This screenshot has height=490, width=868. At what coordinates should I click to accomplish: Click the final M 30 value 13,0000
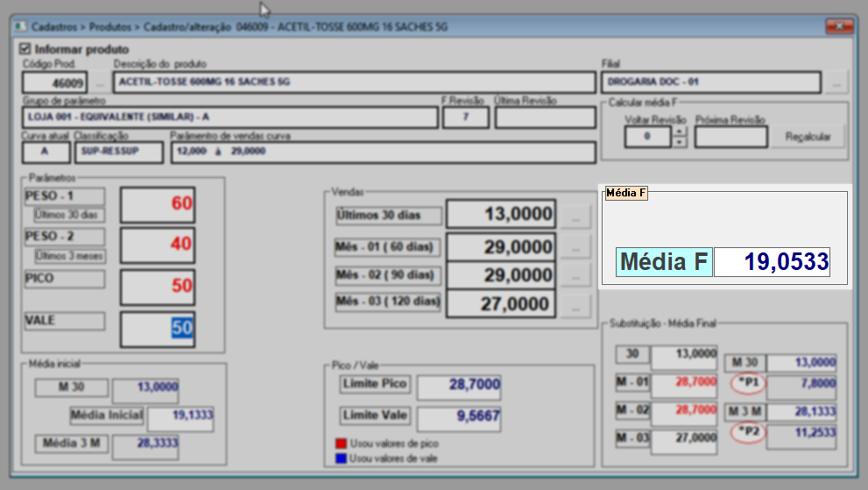pyautogui.click(x=801, y=363)
